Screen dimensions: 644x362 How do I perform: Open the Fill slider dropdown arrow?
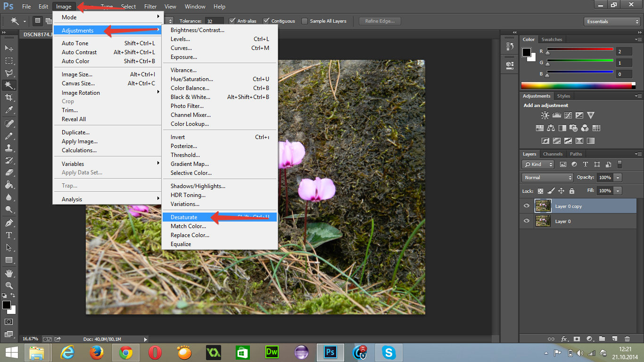(x=618, y=191)
